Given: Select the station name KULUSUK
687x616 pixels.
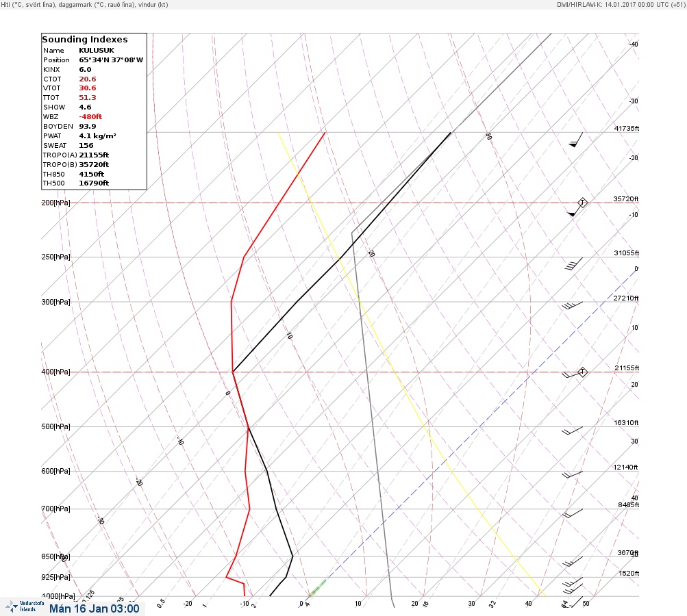Looking at the screenshot, I should click(97, 51).
